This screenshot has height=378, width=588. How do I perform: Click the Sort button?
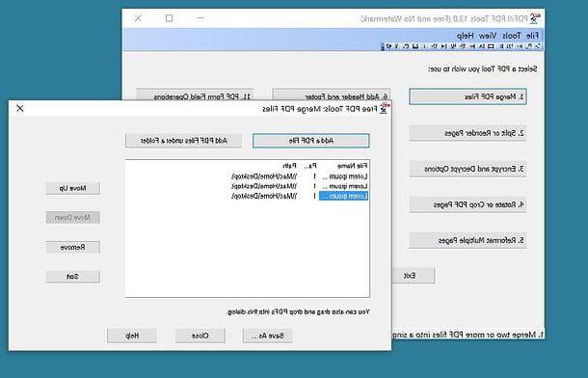(x=72, y=277)
